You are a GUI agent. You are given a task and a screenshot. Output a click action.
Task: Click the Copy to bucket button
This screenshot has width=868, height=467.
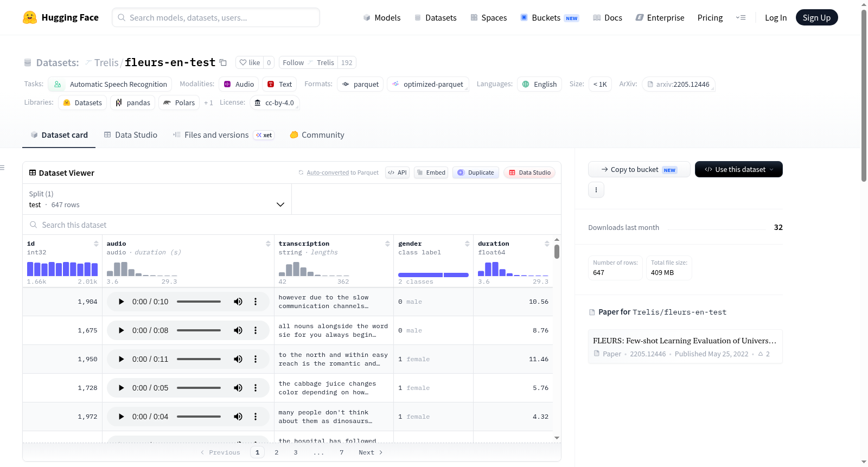pyautogui.click(x=639, y=169)
